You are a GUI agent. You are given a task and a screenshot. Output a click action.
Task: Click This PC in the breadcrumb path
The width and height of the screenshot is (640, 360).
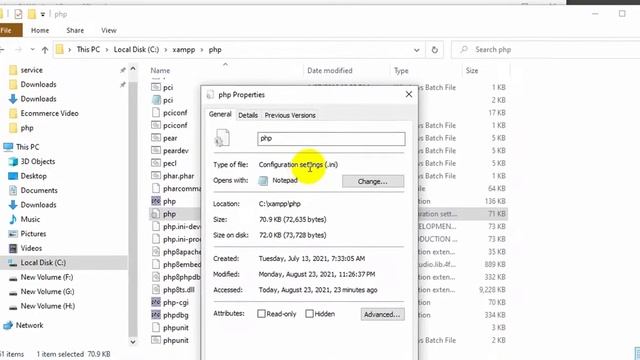(88, 49)
